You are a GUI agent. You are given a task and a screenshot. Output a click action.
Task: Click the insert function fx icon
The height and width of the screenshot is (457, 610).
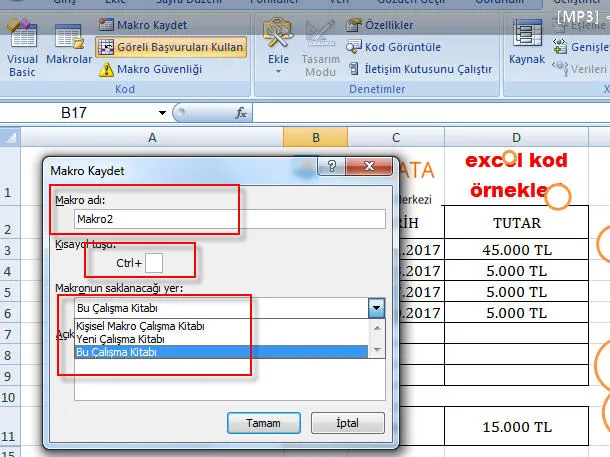tap(241, 114)
